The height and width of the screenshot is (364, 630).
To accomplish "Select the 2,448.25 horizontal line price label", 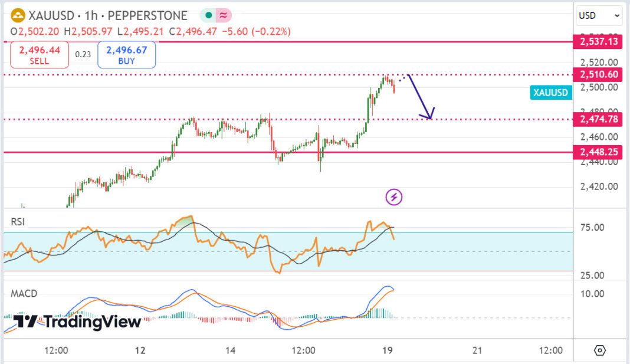I will coord(599,152).
